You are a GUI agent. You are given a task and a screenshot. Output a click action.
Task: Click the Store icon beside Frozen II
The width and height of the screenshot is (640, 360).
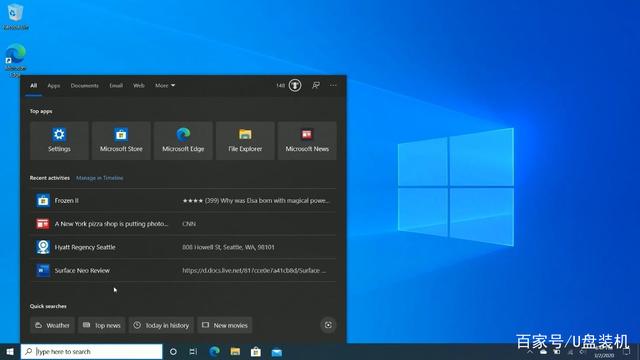pos(43,200)
